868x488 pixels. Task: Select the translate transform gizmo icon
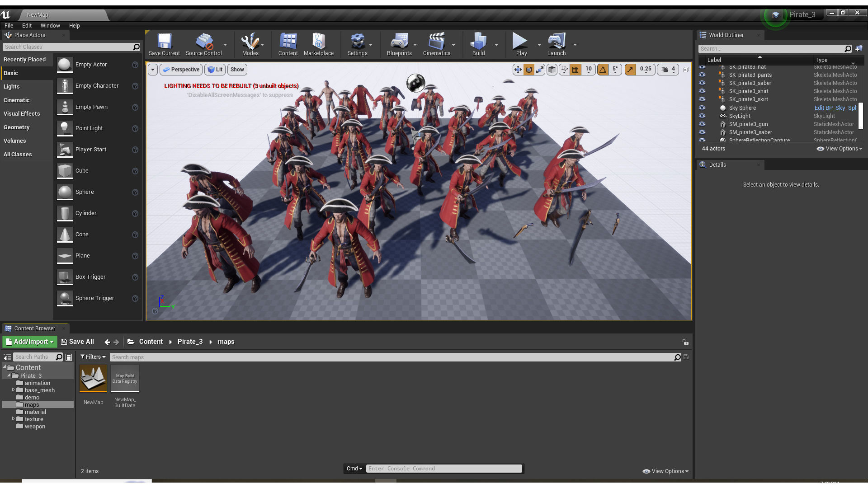518,70
